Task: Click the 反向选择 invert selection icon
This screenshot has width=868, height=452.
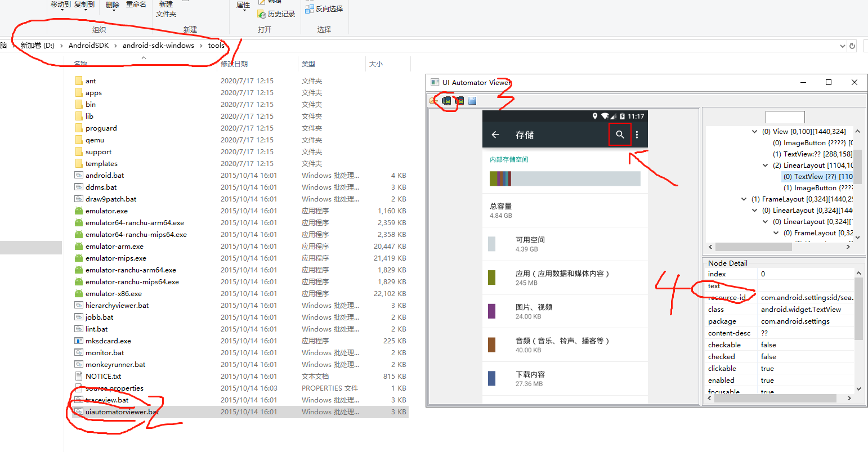Action: (309, 8)
